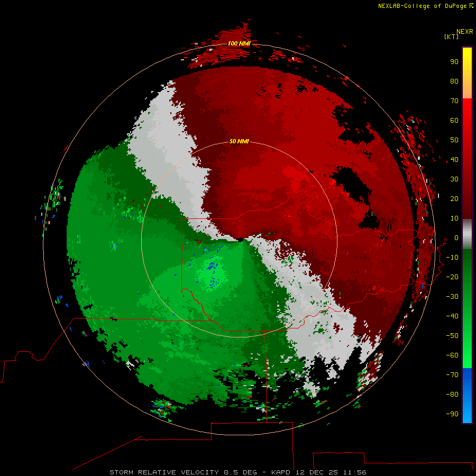Click the bright green inbound velocity core

[x=213, y=274]
